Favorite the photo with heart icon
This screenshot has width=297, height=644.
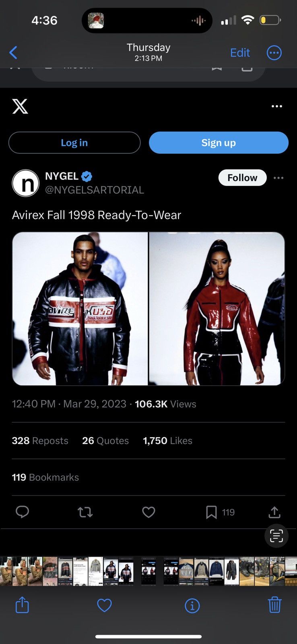pos(104,605)
